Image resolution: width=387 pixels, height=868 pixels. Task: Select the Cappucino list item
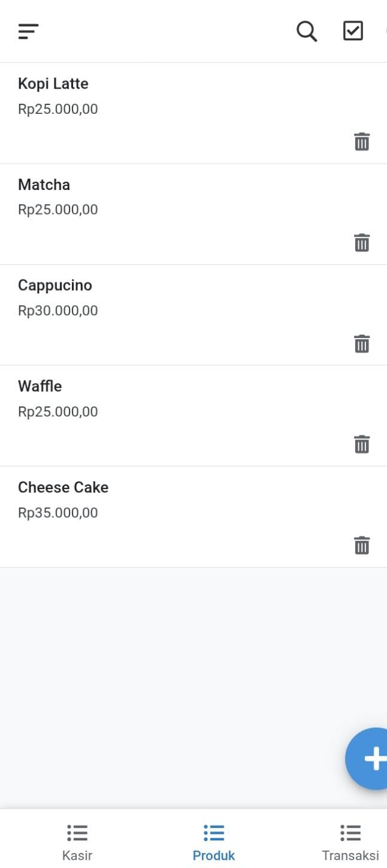coord(193,315)
